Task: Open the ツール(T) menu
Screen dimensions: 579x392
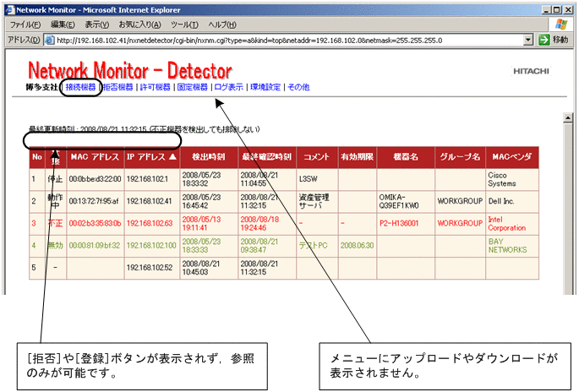Action: 184,24
